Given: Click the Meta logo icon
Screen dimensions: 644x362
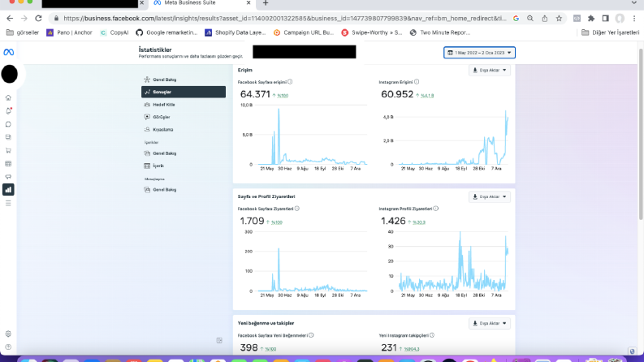Looking at the screenshot, I should [x=9, y=52].
